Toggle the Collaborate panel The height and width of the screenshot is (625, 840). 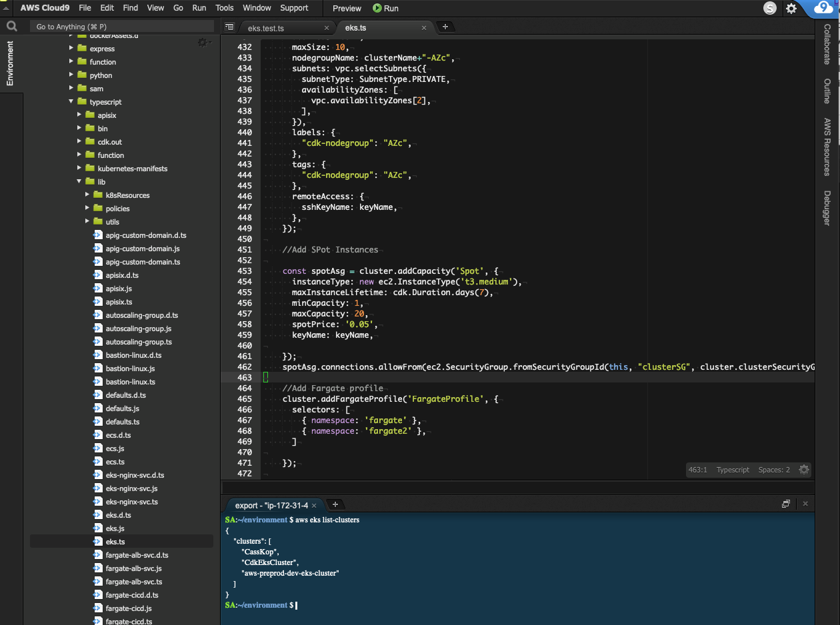click(827, 44)
